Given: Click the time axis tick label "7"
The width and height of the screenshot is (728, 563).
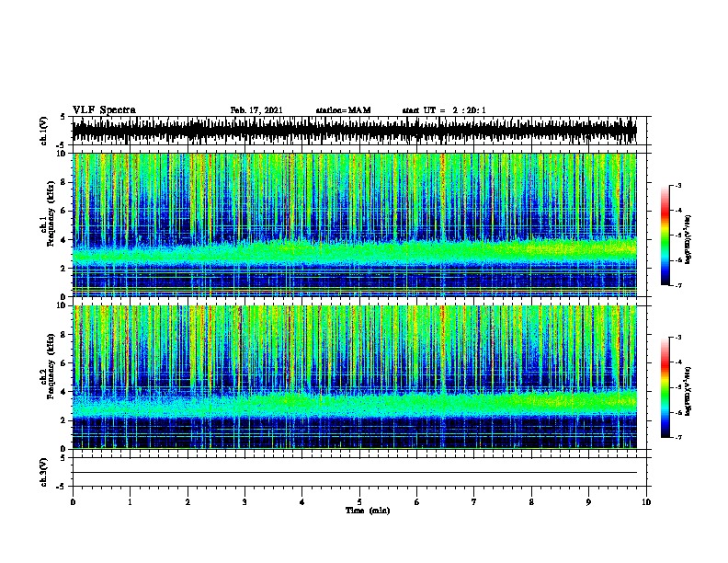Looking at the screenshot, I should [x=474, y=502].
